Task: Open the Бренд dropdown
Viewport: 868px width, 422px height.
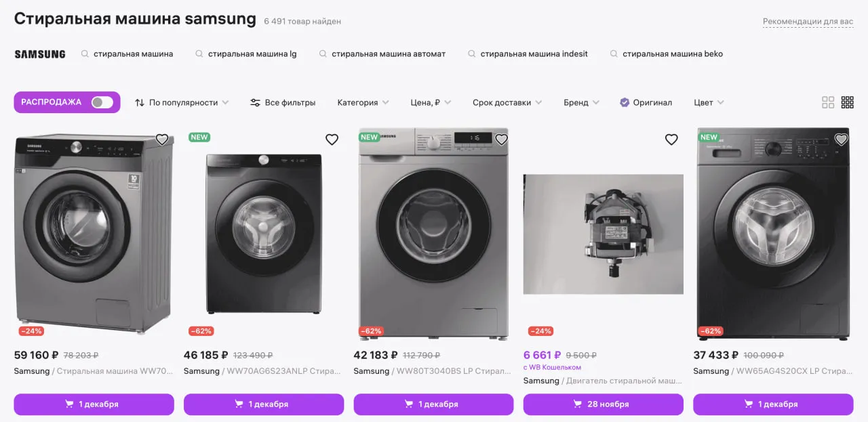Action: click(x=581, y=102)
